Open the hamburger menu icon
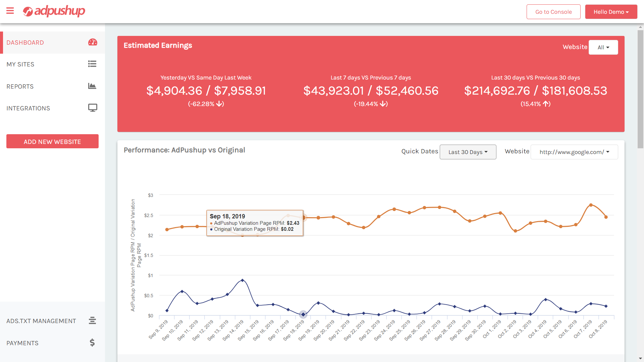This screenshot has height=362, width=644. [x=10, y=11]
